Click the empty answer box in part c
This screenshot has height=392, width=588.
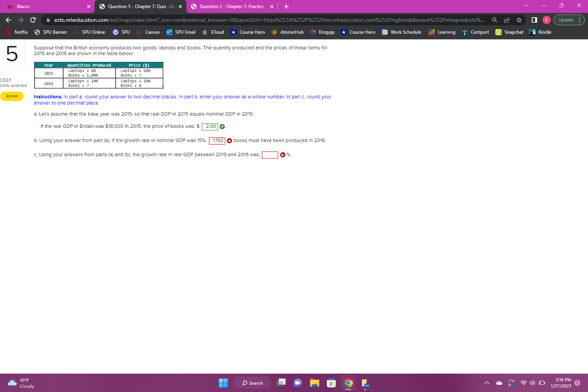coord(269,155)
